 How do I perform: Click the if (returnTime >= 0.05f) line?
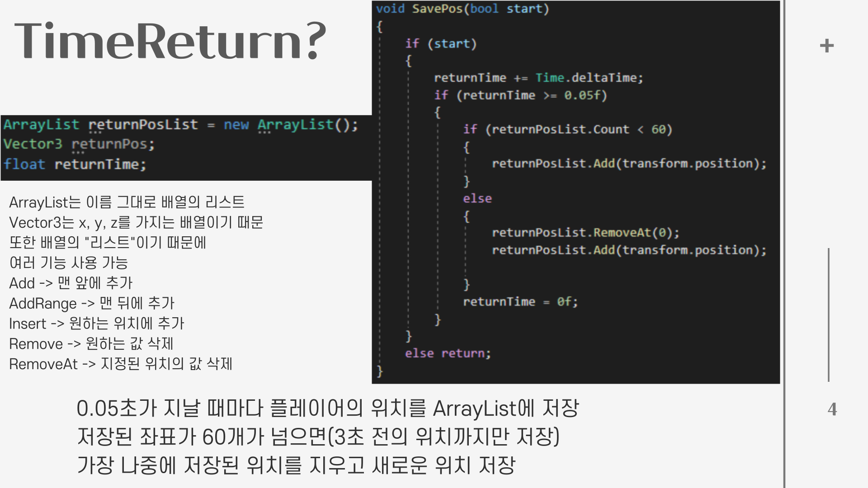(x=520, y=95)
